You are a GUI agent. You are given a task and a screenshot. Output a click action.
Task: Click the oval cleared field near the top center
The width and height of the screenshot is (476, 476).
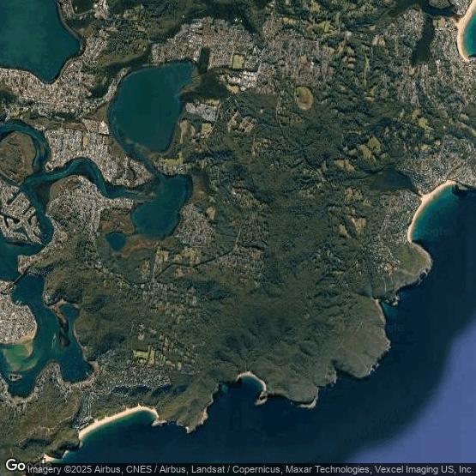click(x=304, y=98)
